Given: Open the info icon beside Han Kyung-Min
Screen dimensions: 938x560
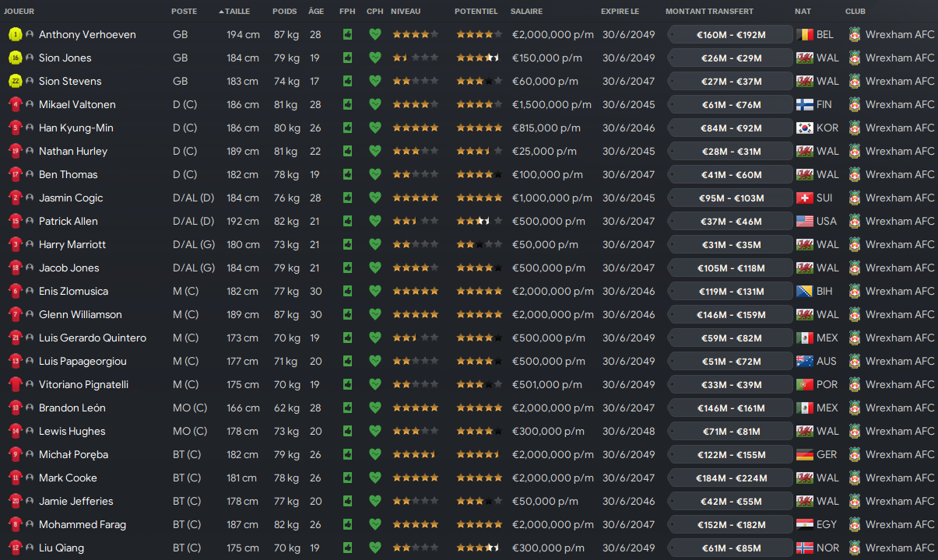Looking at the screenshot, I should (x=30, y=128).
